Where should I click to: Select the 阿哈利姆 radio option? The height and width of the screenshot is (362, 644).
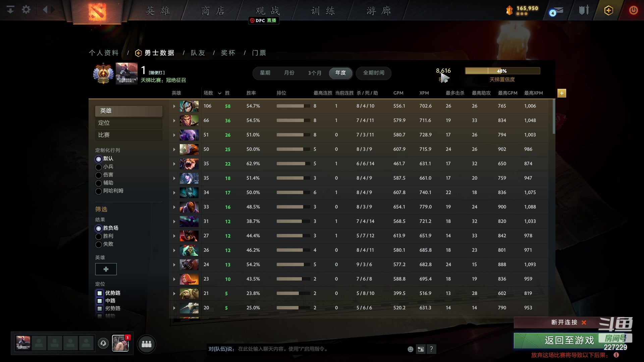[x=99, y=191]
